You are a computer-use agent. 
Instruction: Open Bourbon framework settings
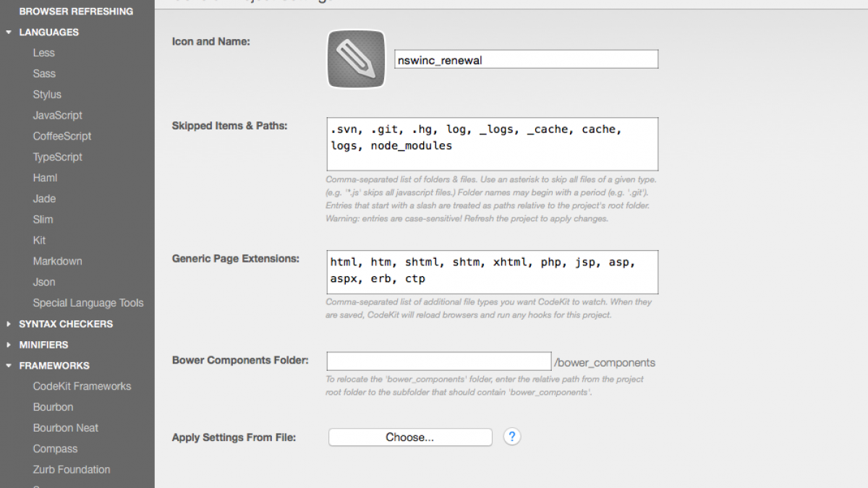[53, 407]
